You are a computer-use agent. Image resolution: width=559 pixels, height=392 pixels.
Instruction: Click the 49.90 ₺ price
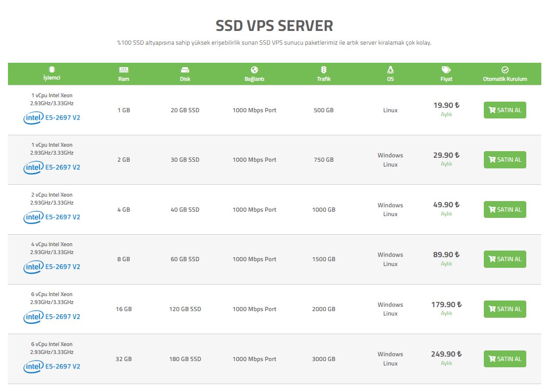coord(446,205)
